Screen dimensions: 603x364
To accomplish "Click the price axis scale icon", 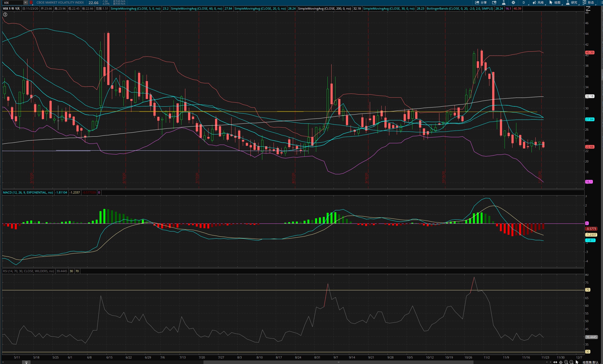I will point(588,9).
